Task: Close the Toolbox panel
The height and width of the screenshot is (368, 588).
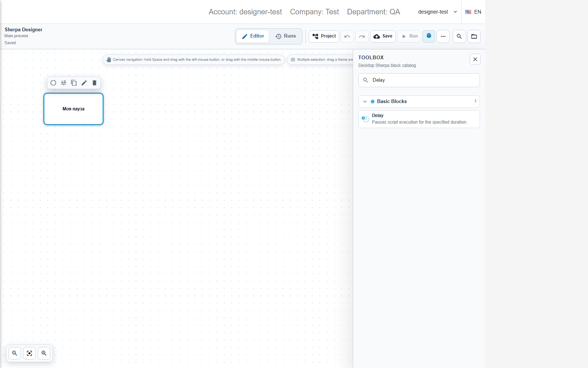Action: tap(475, 59)
